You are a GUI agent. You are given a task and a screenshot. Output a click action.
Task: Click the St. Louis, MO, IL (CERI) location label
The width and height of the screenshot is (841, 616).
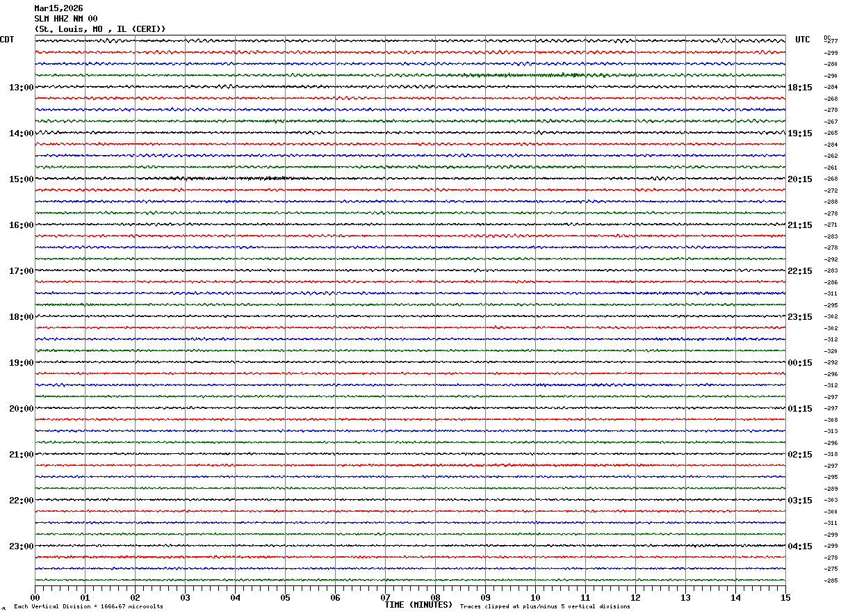(x=100, y=29)
